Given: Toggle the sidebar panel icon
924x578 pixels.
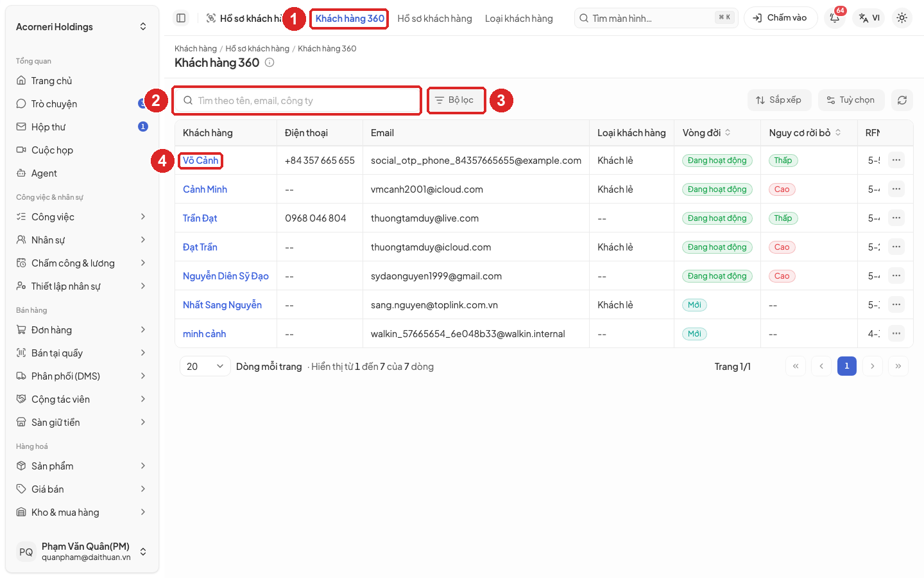Looking at the screenshot, I should tap(181, 18).
